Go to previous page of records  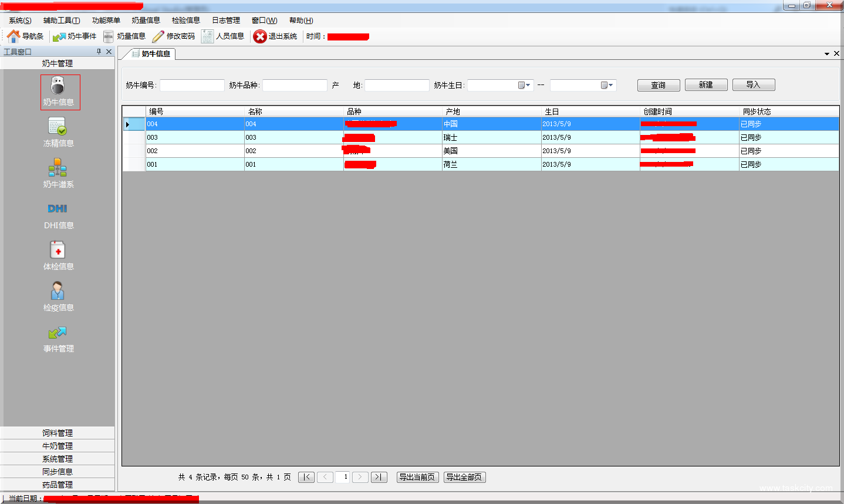pos(325,477)
